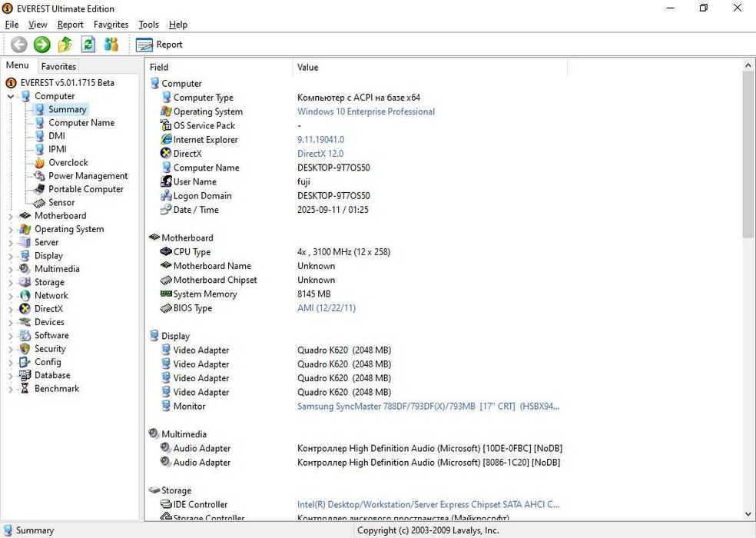Image resolution: width=756 pixels, height=538 pixels.
Task: Click the green Forward arrow icon
Action: tap(42, 45)
